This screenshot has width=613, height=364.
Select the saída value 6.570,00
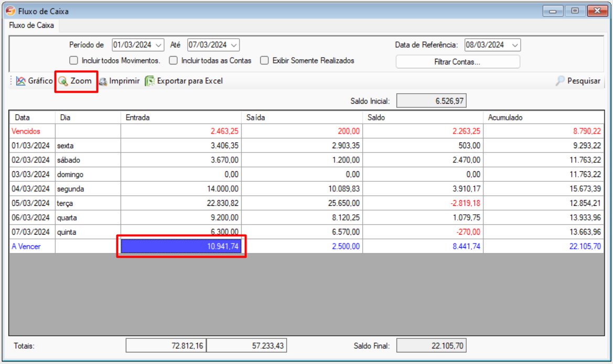(x=302, y=233)
